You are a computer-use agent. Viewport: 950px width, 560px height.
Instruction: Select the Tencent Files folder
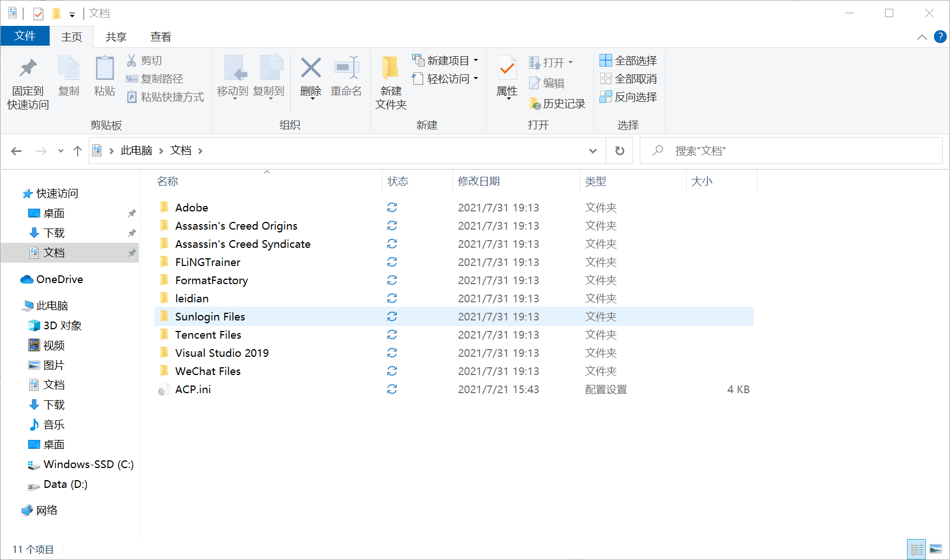(208, 335)
